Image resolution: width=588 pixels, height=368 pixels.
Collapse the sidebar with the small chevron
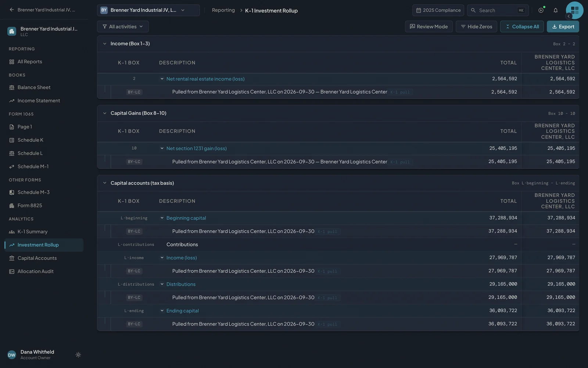pyautogui.click(x=569, y=16)
